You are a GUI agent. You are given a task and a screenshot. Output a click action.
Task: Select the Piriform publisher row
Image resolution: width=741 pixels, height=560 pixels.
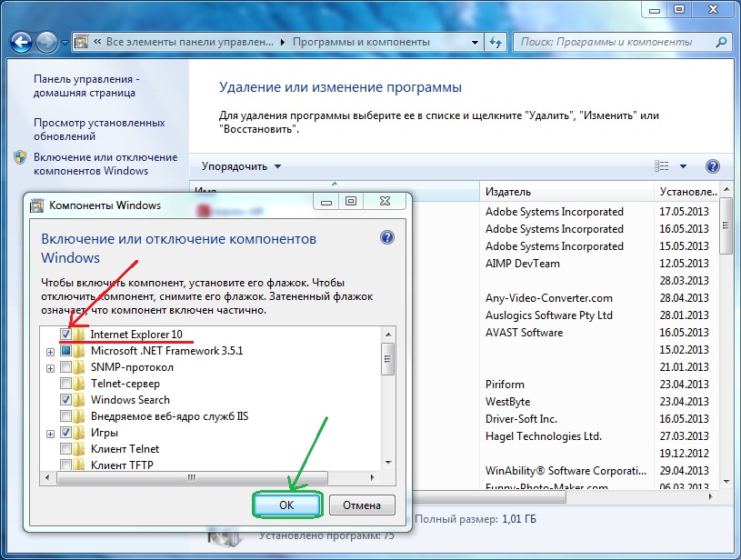[x=505, y=385]
